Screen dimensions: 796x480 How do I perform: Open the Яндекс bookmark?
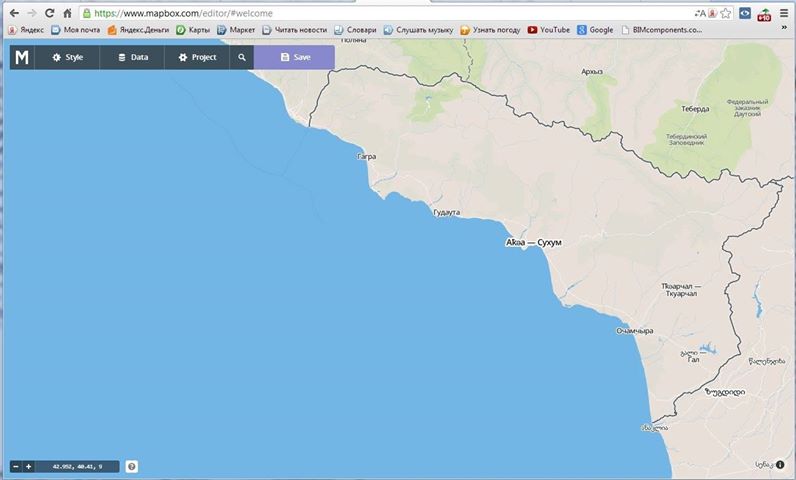tap(26, 30)
